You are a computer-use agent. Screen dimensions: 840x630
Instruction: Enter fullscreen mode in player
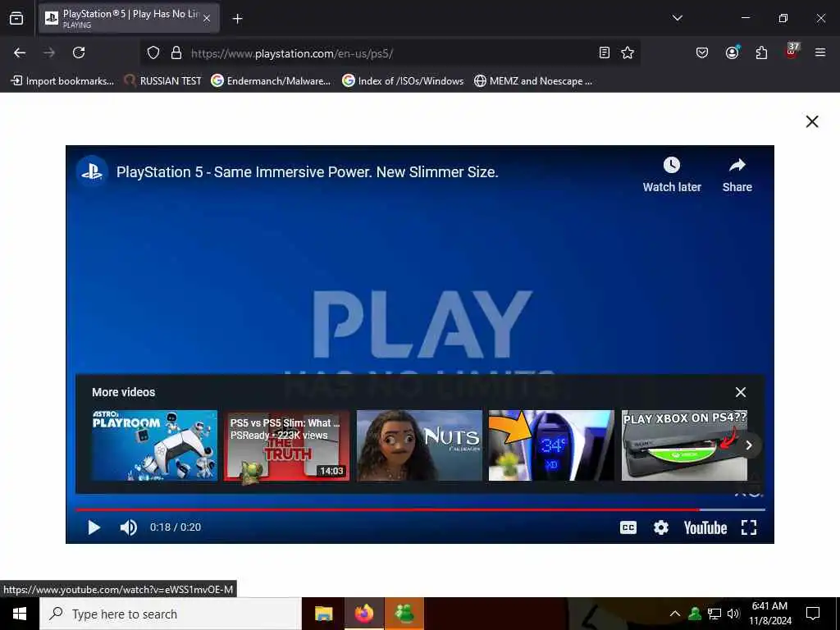click(749, 527)
